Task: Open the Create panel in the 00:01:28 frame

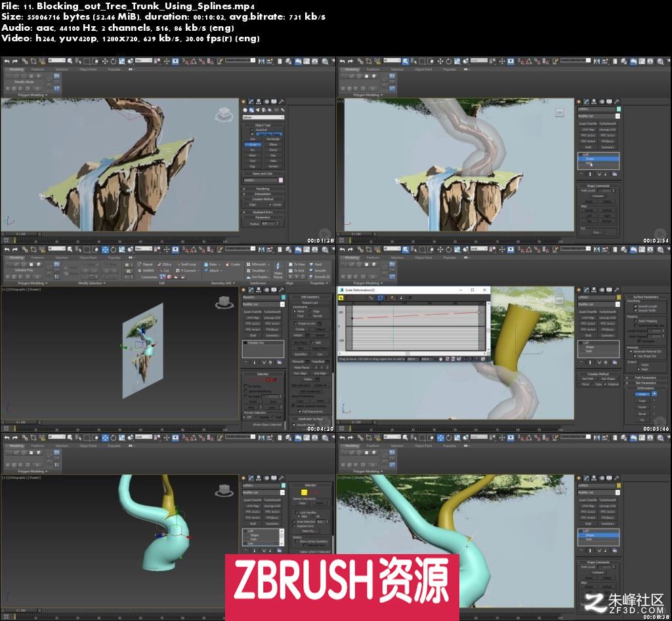Action: pos(243,102)
